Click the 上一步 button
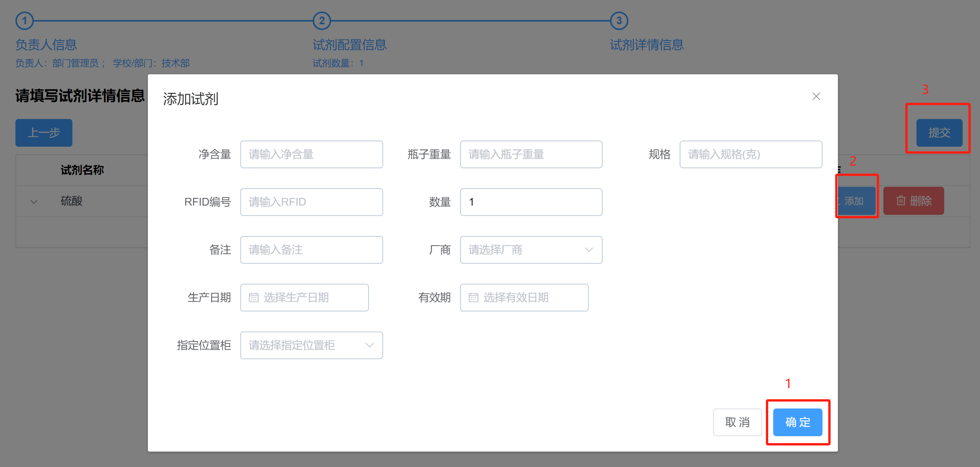 pos(44,133)
